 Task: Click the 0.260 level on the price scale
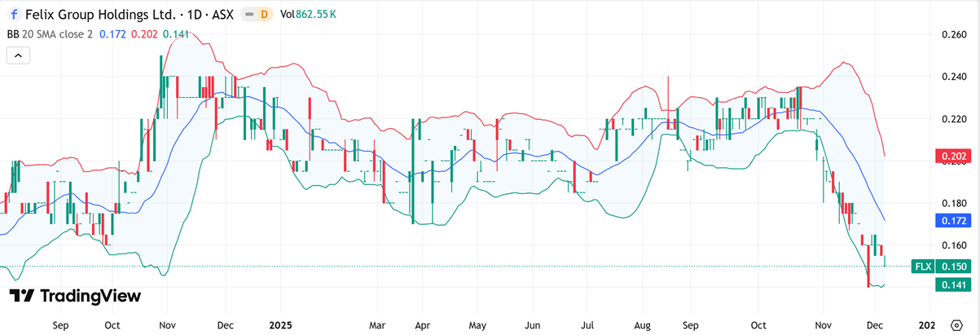tap(954, 34)
